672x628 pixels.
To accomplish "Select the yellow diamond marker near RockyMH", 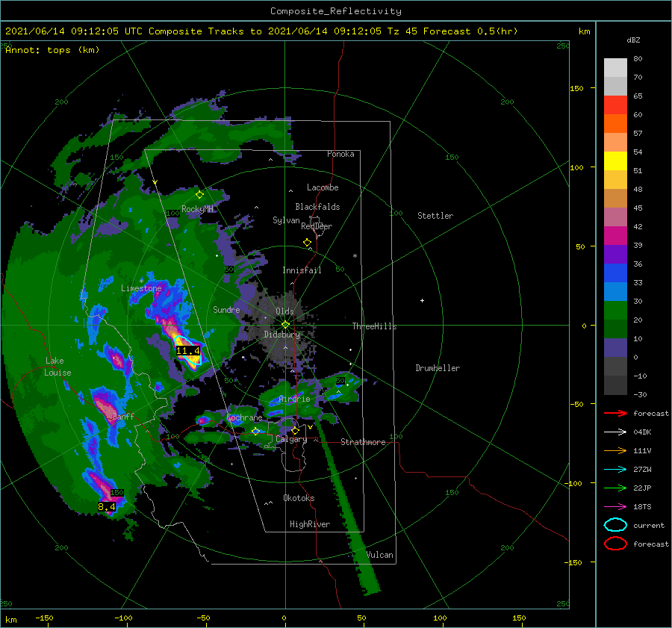I will pos(199,195).
